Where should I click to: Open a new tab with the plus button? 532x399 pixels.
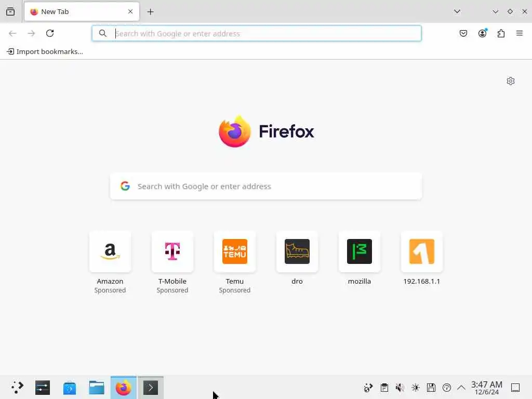point(150,12)
